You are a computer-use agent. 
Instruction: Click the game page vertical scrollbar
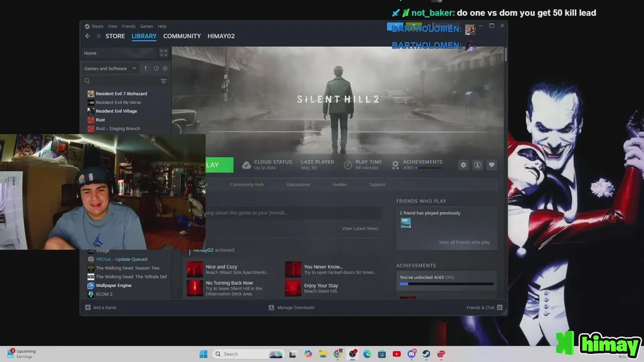[505, 55]
